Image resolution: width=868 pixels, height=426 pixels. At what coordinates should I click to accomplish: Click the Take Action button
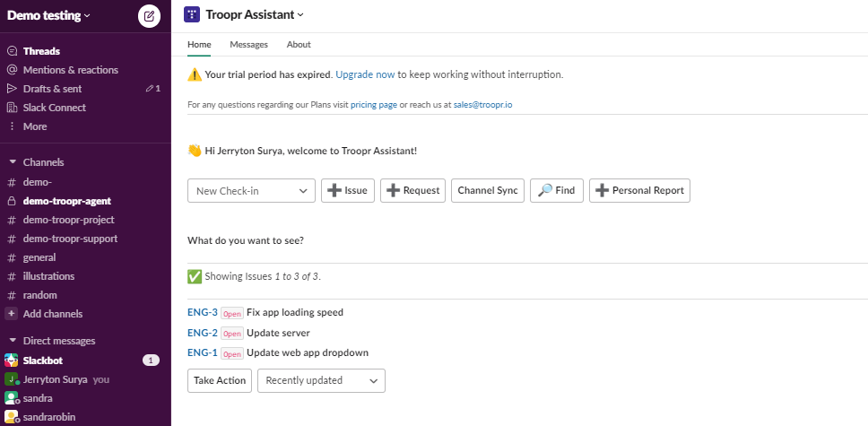click(220, 380)
